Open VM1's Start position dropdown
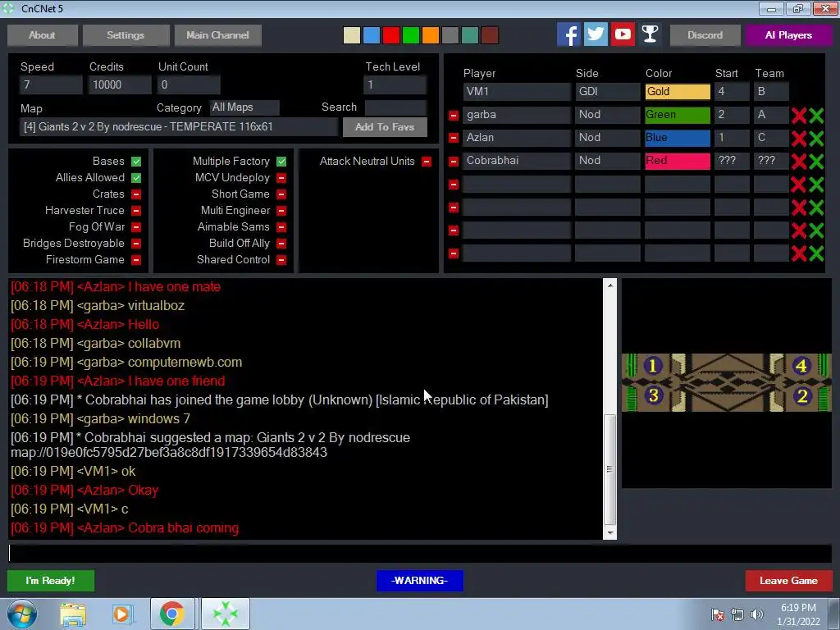840x630 pixels. click(732, 92)
